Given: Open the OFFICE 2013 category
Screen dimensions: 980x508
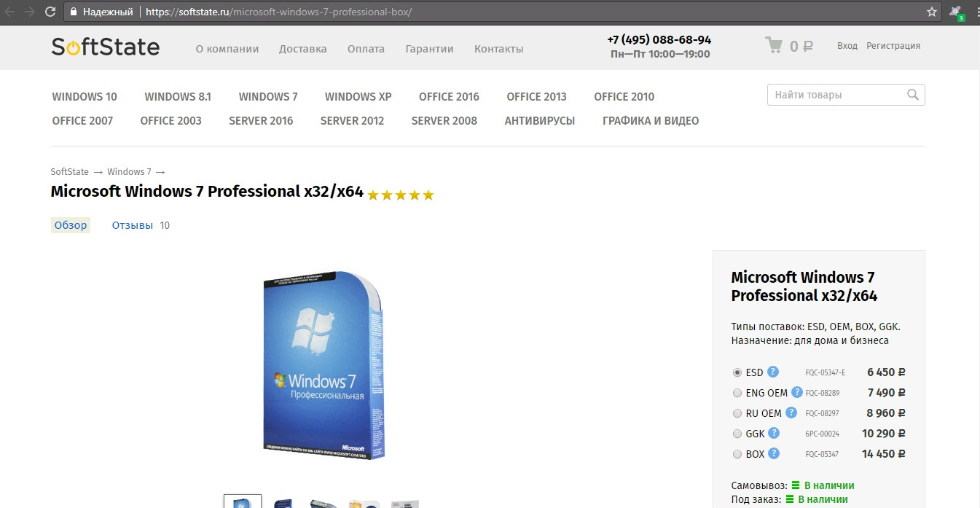Looking at the screenshot, I should [x=536, y=97].
